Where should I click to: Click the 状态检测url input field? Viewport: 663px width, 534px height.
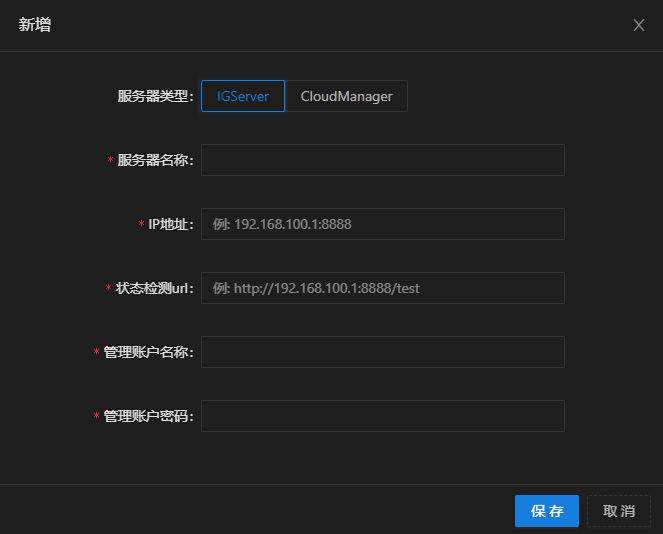coord(383,288)
